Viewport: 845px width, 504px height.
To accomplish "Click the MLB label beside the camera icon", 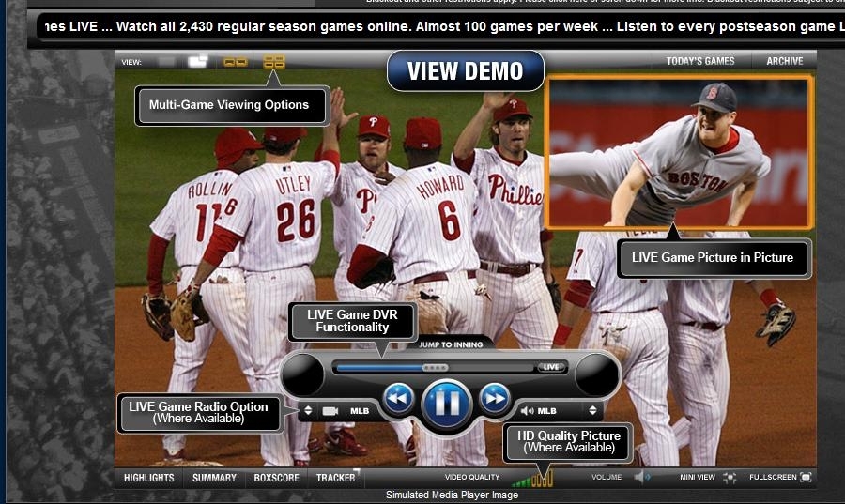I will 360,411.
